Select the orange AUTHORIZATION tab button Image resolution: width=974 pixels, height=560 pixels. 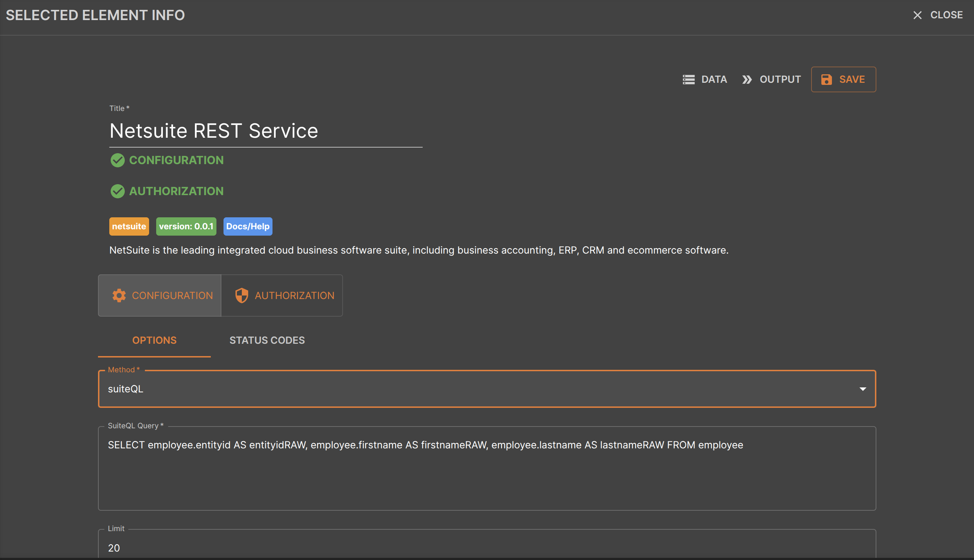click(282, 295)
